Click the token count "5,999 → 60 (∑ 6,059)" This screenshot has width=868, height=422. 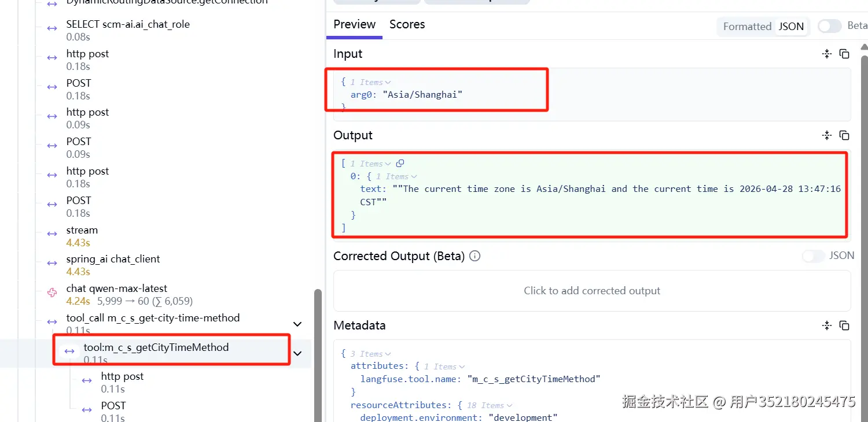145,301
